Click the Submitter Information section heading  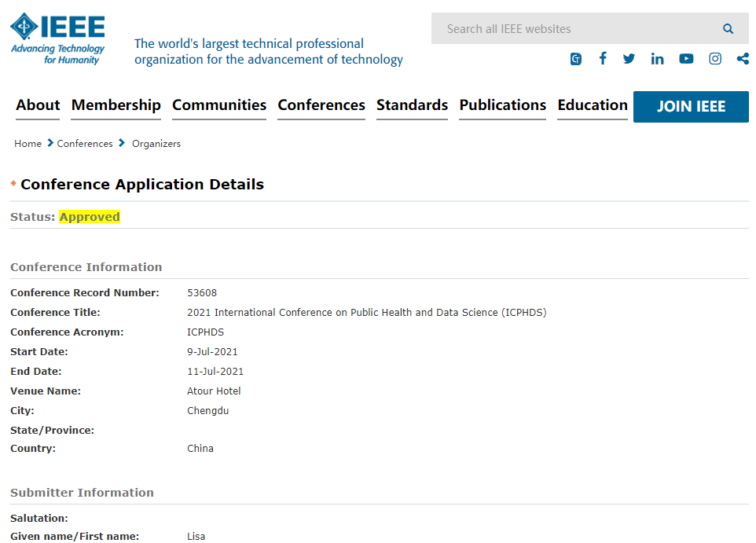[x=82, y=493]
